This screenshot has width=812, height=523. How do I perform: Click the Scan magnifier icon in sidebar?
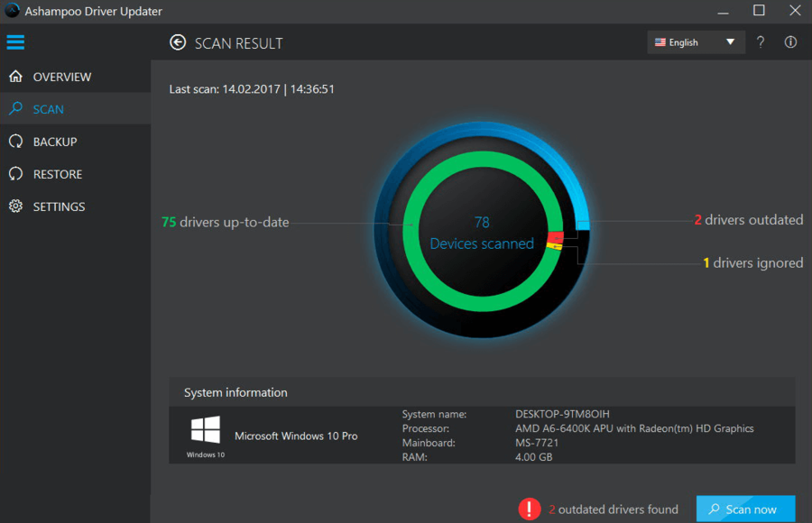click(x=15, y=109)
